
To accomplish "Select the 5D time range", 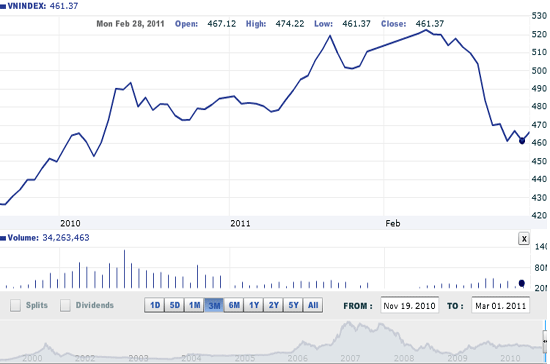I will 175,305.
